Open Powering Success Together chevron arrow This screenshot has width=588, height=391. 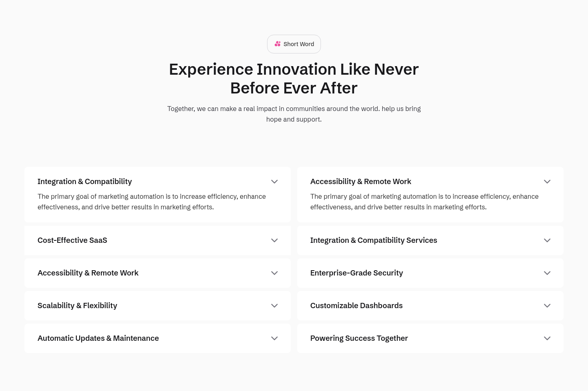547,338
